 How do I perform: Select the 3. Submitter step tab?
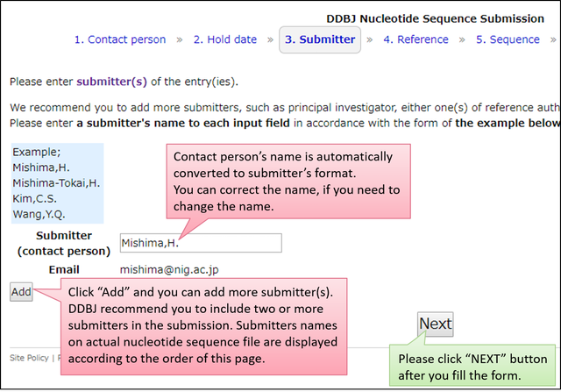tap(320, 39)
